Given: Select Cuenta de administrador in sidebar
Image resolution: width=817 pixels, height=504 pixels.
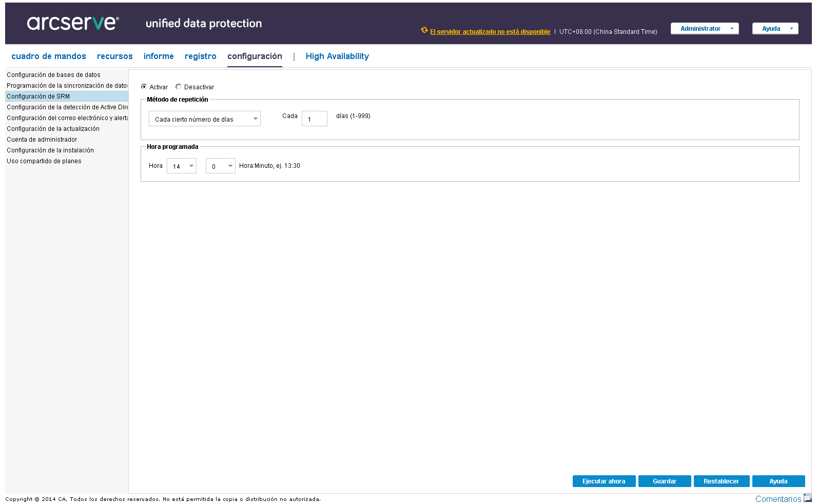Looking at the screenshot, I should click(x=42, y=140).
